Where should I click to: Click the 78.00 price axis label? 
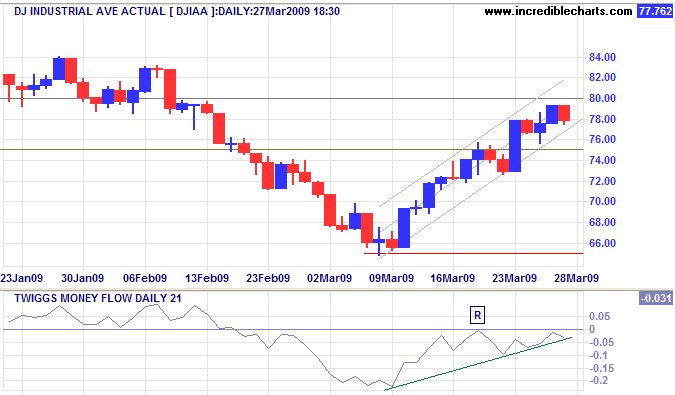tap(602, 119)
